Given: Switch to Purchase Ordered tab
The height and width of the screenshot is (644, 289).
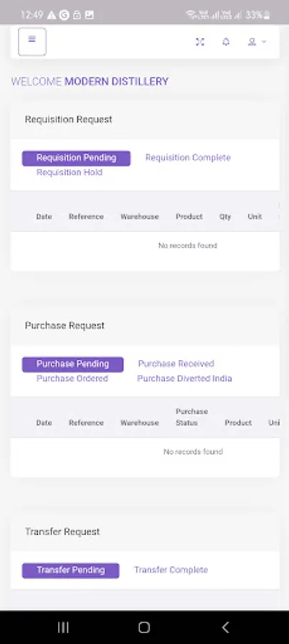Looking at the screenshot, I should point(72,379).
